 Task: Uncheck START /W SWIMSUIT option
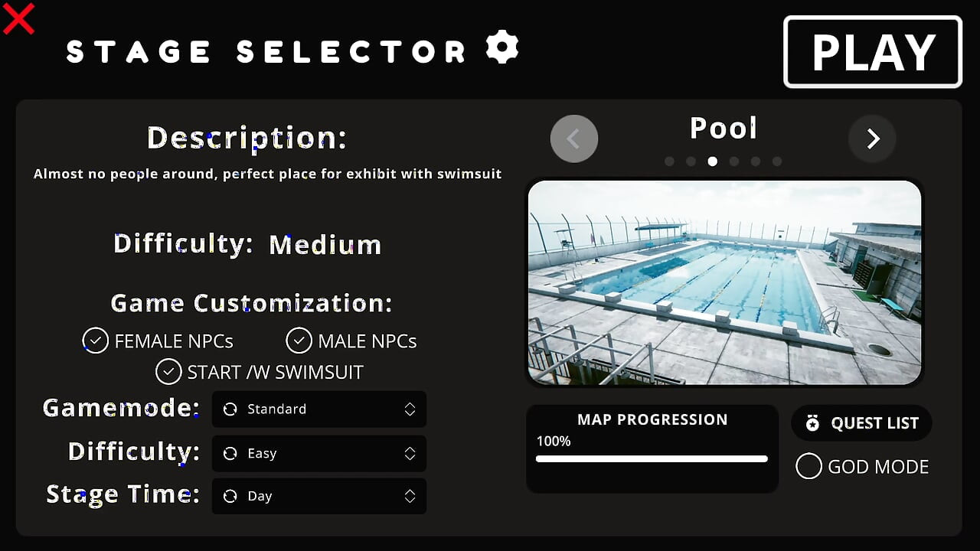[168, 372]
